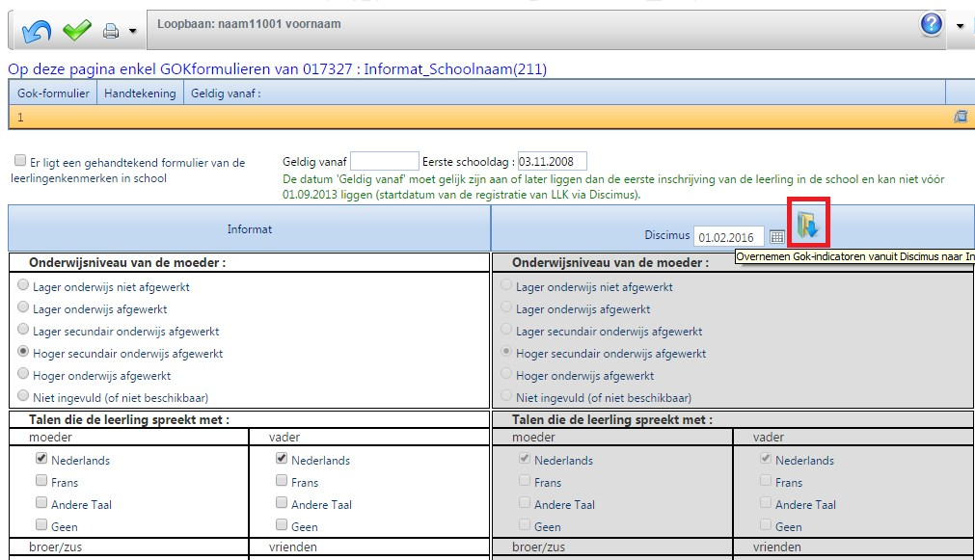Click the icon at the end of row 1
Screen dimensions: 975x560
point(961,117)
